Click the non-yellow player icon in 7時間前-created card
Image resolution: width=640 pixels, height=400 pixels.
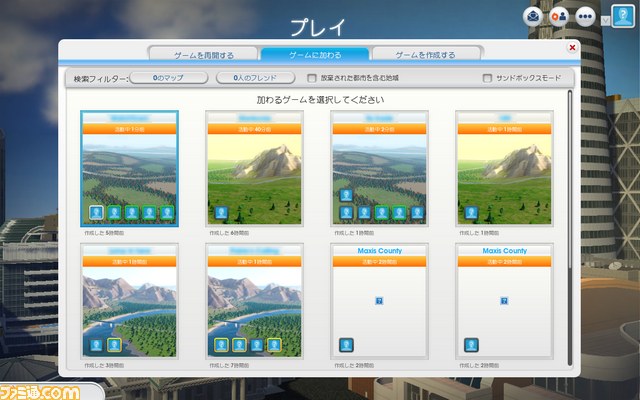pyautogui.click(x=257, y=345)
